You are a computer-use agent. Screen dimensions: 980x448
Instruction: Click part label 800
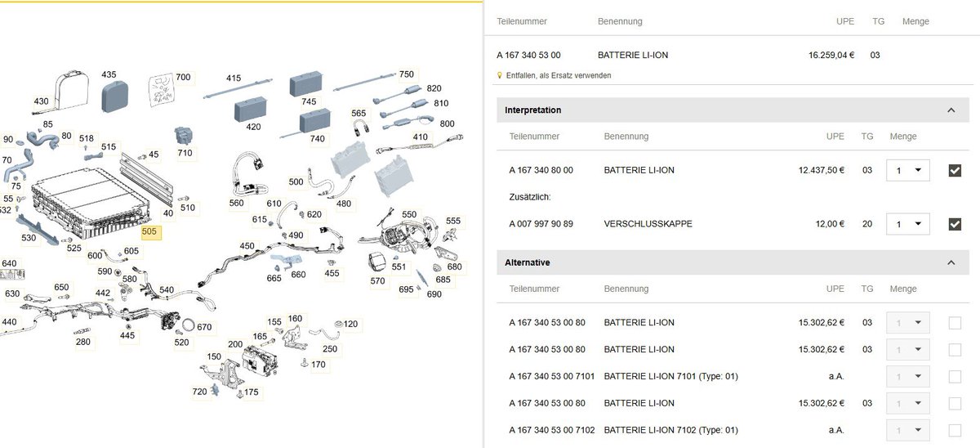click(447, 123)
